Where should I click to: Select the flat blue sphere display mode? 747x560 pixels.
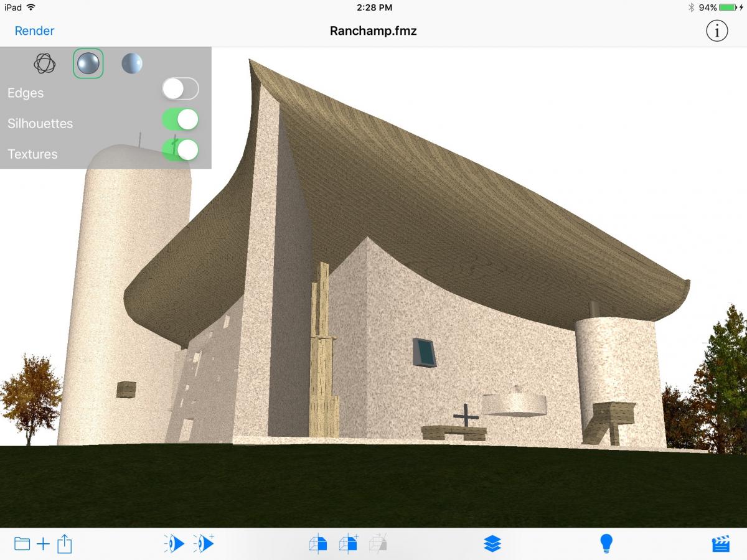(x=132, y=63)
